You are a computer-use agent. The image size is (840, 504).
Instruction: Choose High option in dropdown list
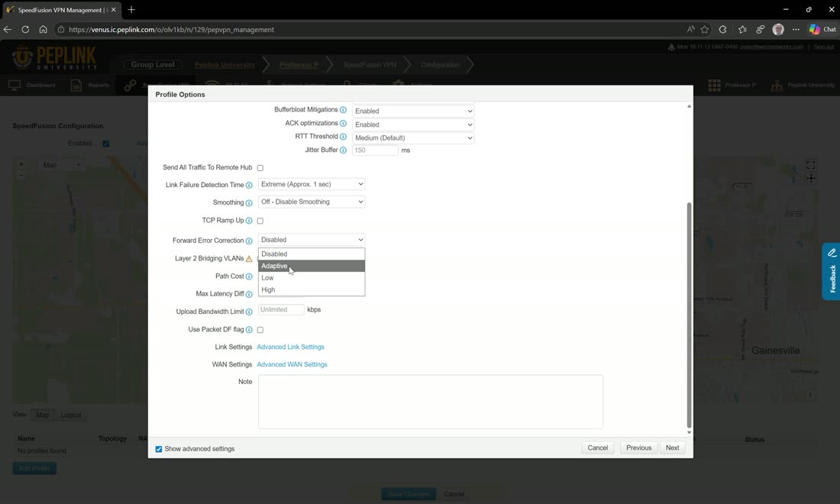(312, 289)
